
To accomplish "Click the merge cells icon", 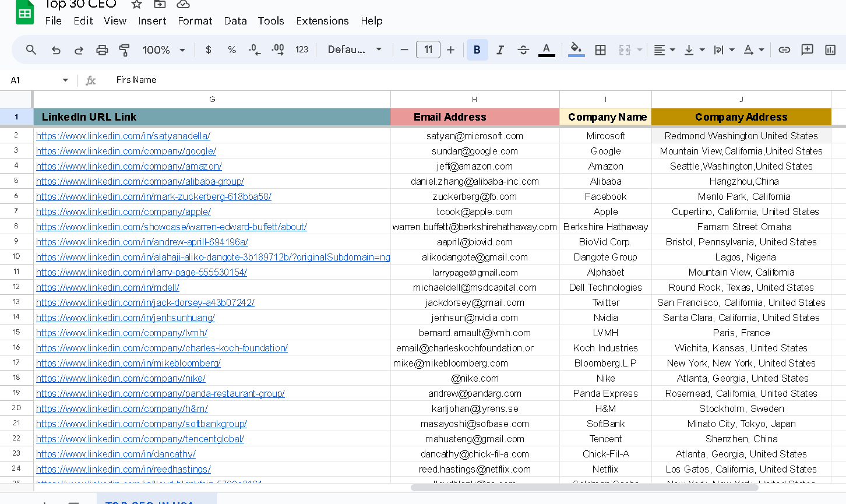I will click(x=625, y=50).
